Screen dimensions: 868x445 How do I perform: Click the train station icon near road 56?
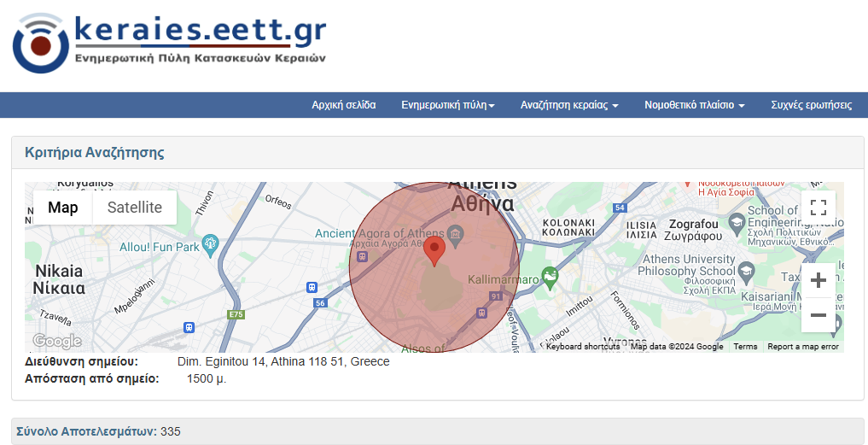pos(312,287)
